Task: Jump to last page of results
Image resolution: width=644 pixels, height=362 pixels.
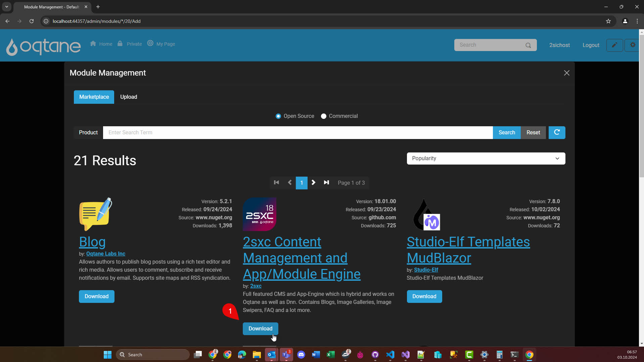Action: [326, 183]
